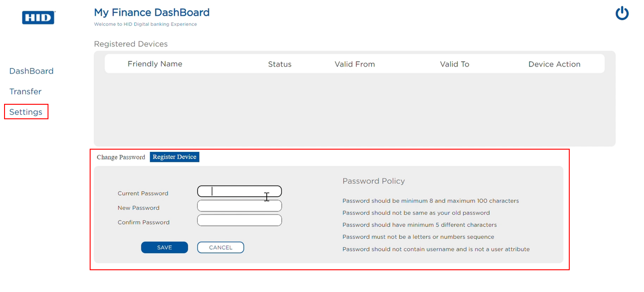This screenshot has width=644, height=292.
Task: Open the Settings menu item
Action: (x=26, y=112)
